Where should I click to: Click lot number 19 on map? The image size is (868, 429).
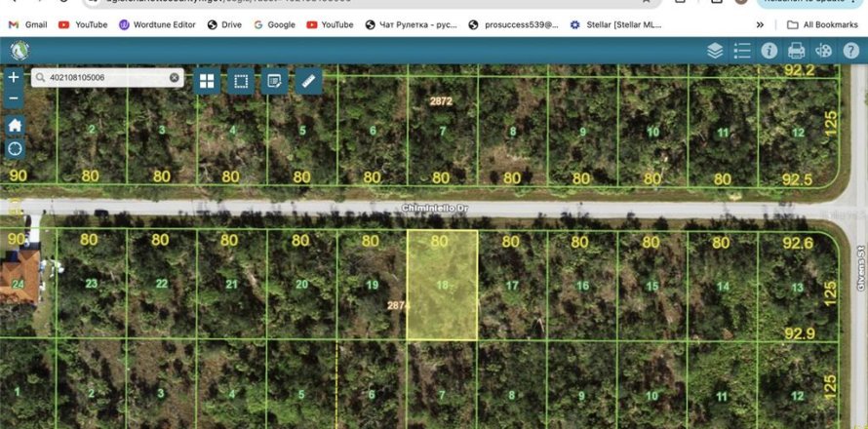(373, 285)
